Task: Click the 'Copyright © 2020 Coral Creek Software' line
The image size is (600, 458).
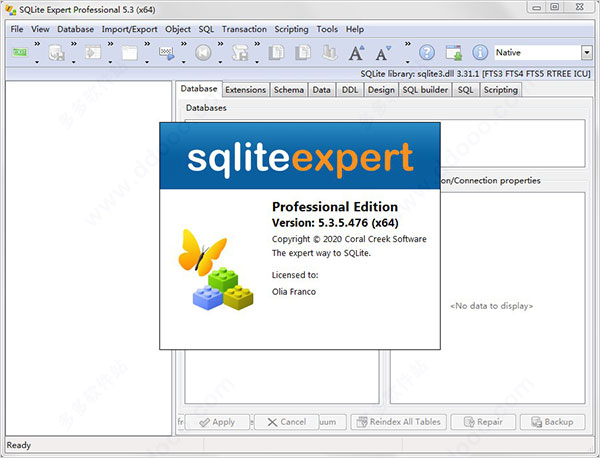Action: tap(349, 239)
